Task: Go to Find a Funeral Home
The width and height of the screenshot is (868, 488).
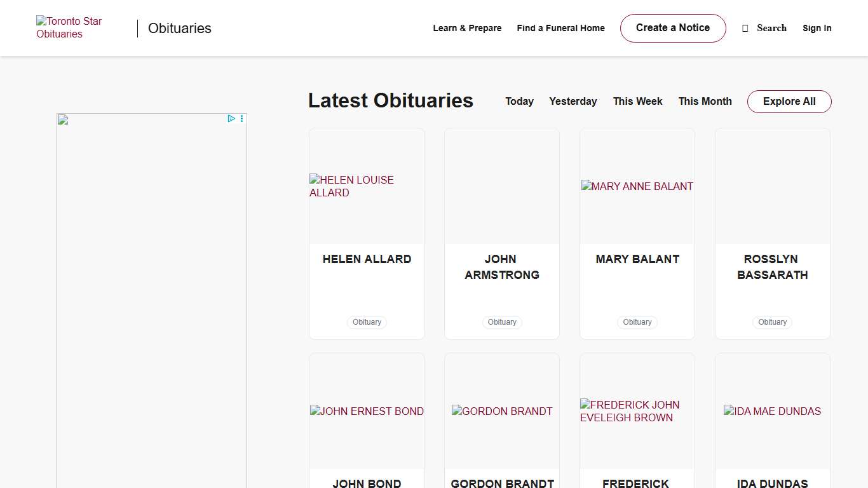Action: (x=560, y=28)
